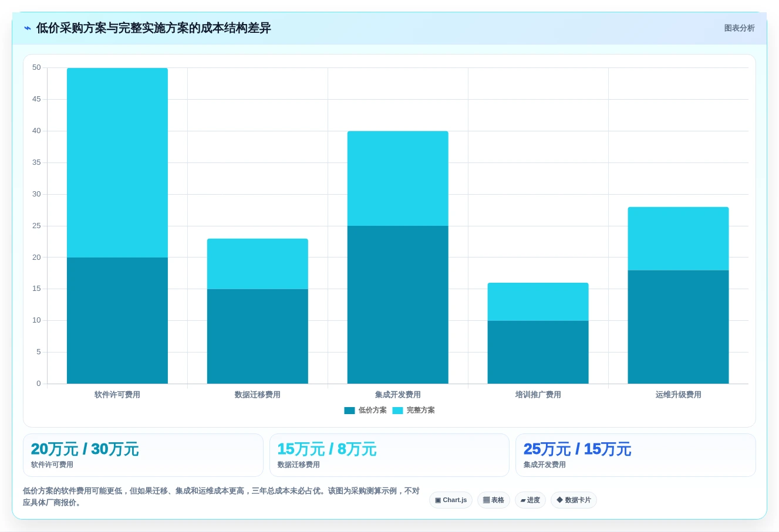Toggle the 低价方案 legend entry

tap(365, 411)
